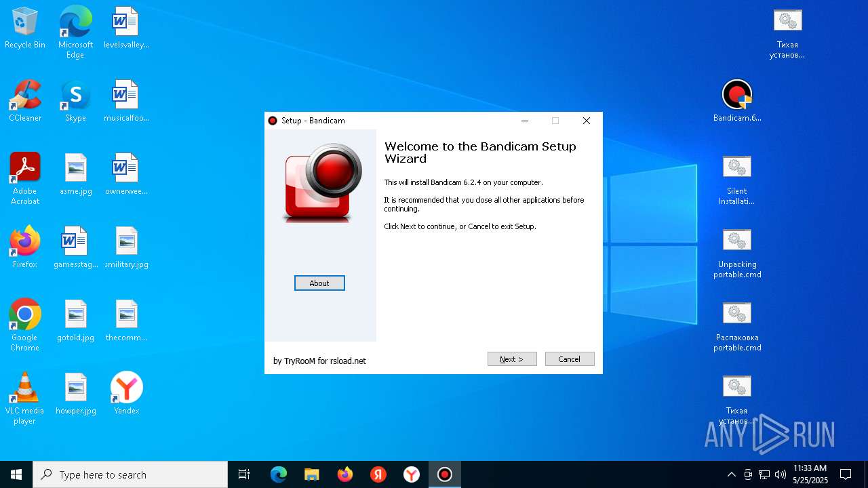
Task: Select the ownerwee Word document icon
Action: (126, 175)
